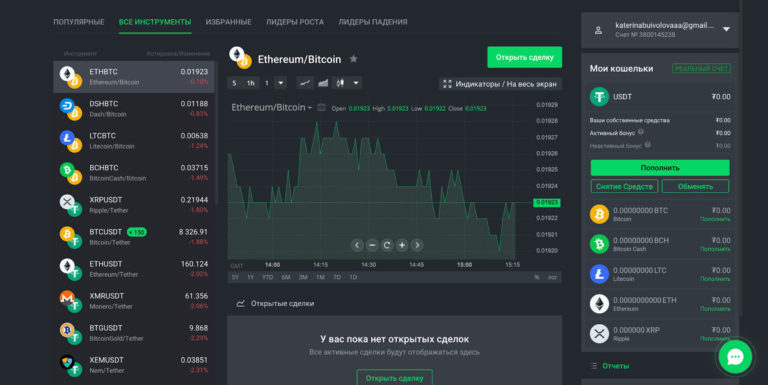The width and height of the screenshot is (768, 385).
Task: Open Indicators / fullscreen view
Action: point(500,84)
